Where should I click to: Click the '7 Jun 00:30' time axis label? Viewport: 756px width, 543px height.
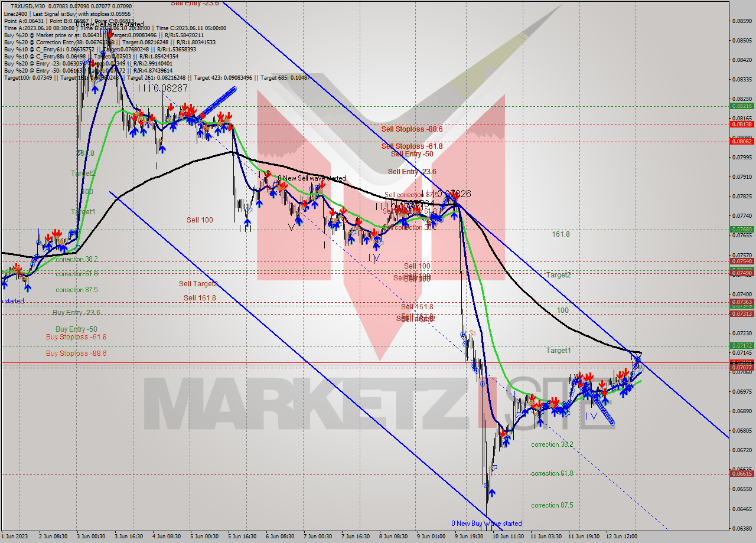317,537
